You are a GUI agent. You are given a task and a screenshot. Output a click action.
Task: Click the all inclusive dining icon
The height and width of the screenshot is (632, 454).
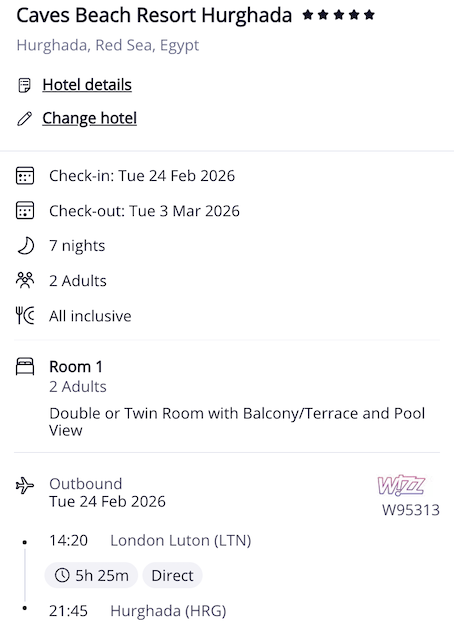(x=25, y=316)
